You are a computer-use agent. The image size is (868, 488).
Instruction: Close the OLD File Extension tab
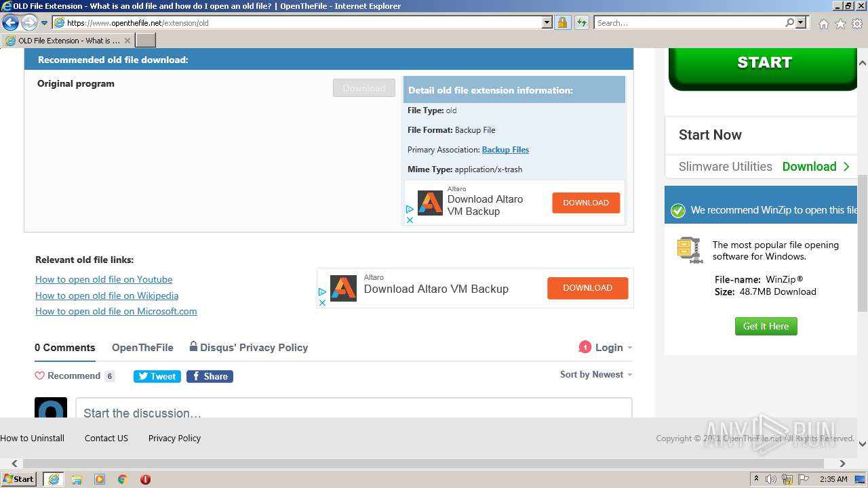(x=127, y=41)
